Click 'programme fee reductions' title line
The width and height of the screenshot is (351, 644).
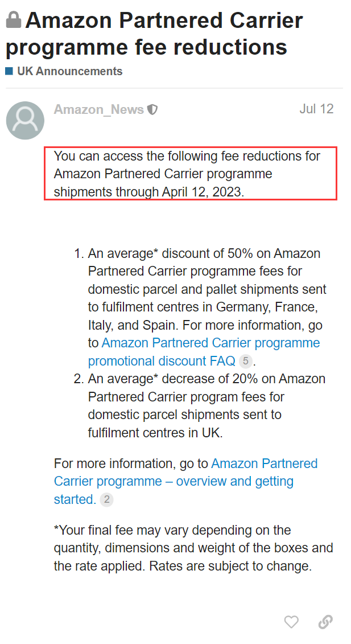pos(147,47)
